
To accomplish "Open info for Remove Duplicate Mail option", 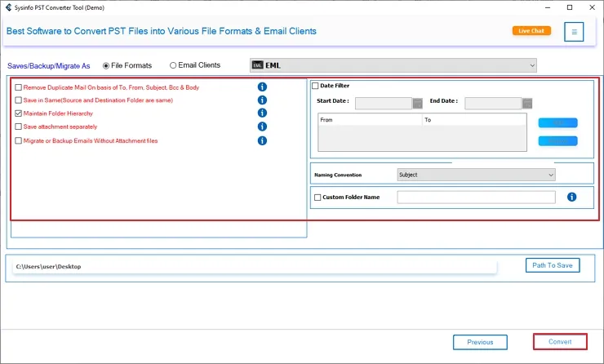I will pos(262,87).
